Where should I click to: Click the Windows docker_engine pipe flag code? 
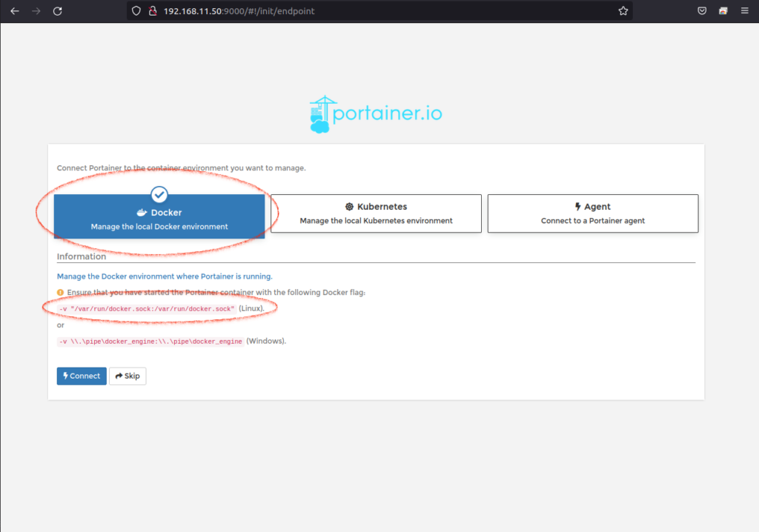point(150,342)
